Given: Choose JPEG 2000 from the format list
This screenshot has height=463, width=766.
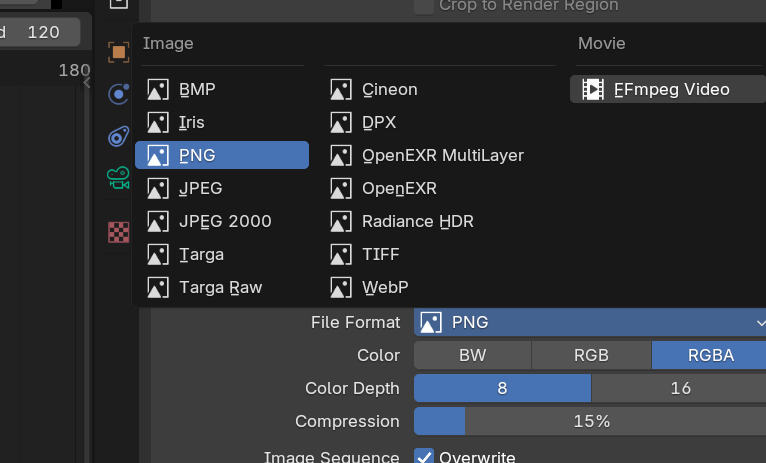Looking at the screenshot, I should point(224,221).
